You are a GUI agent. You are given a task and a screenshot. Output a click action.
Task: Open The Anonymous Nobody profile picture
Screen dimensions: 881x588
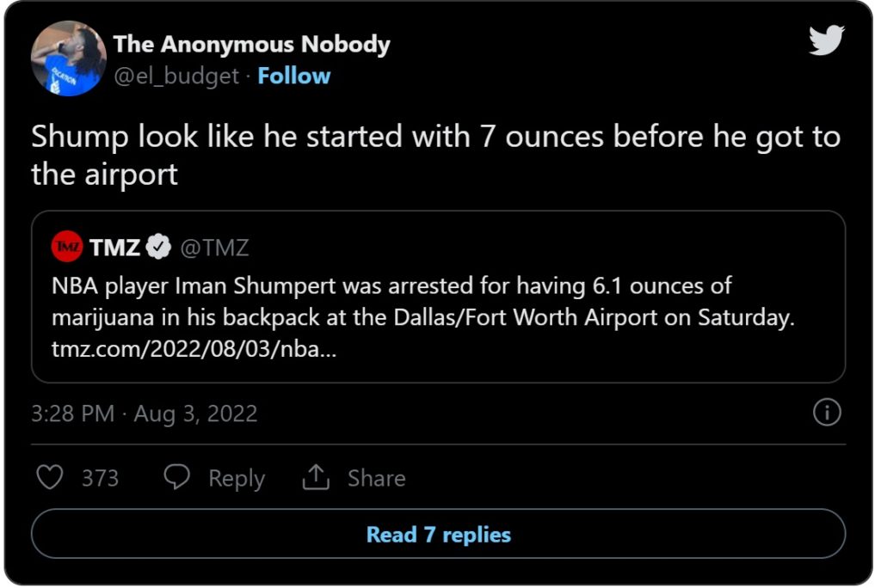click(x=69, y=58)
